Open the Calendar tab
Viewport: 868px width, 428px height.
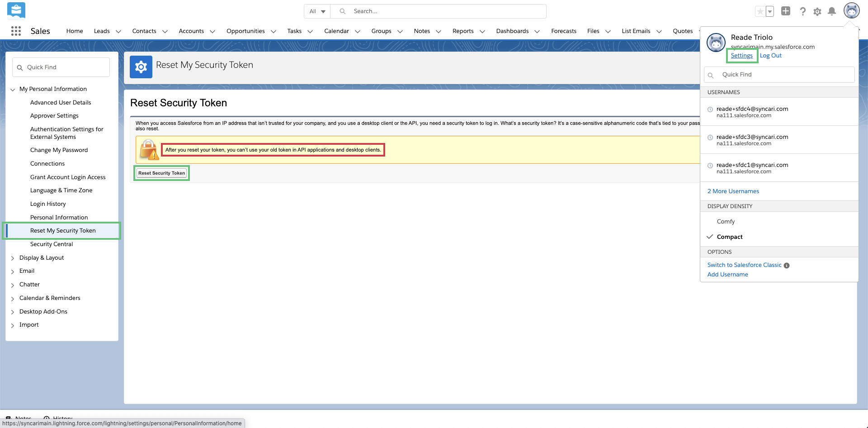tap(336, 31)
